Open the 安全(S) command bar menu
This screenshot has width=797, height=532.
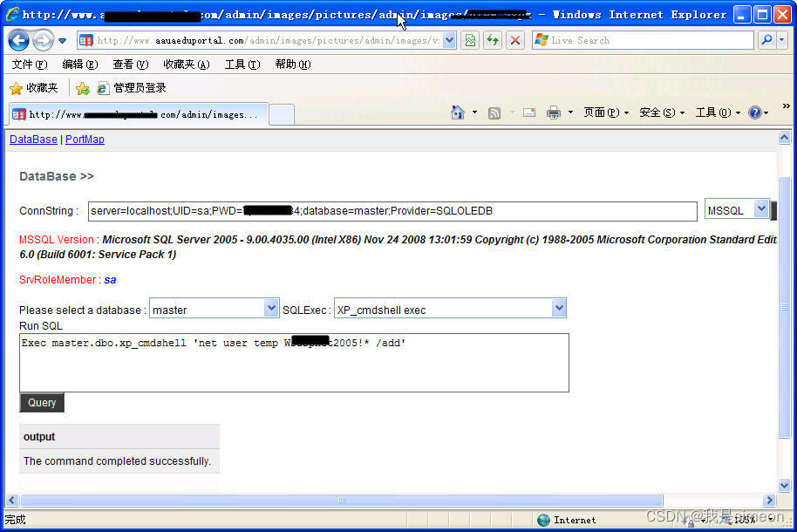(662, 113)
